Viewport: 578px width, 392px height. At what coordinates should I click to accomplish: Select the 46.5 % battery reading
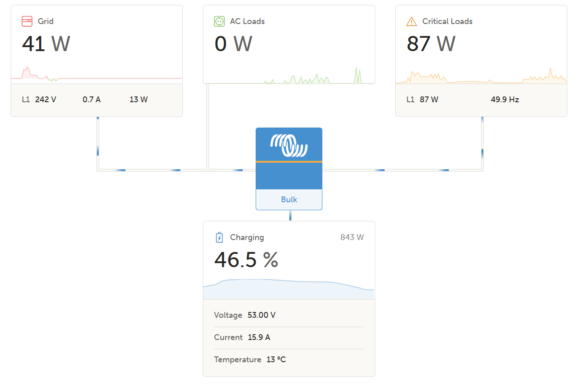tap(246, 260)
